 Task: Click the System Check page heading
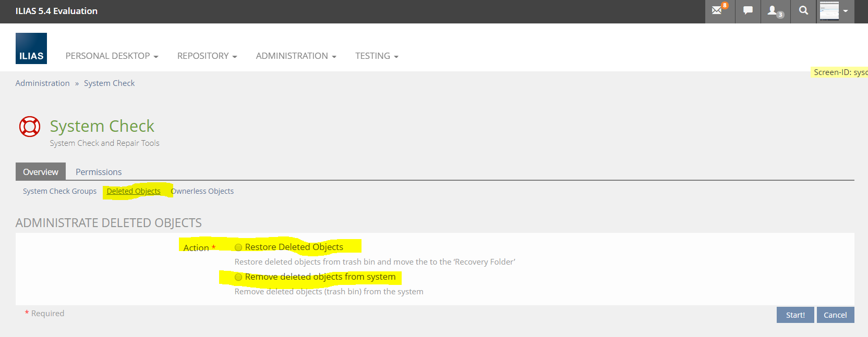[x=102, y=126]
